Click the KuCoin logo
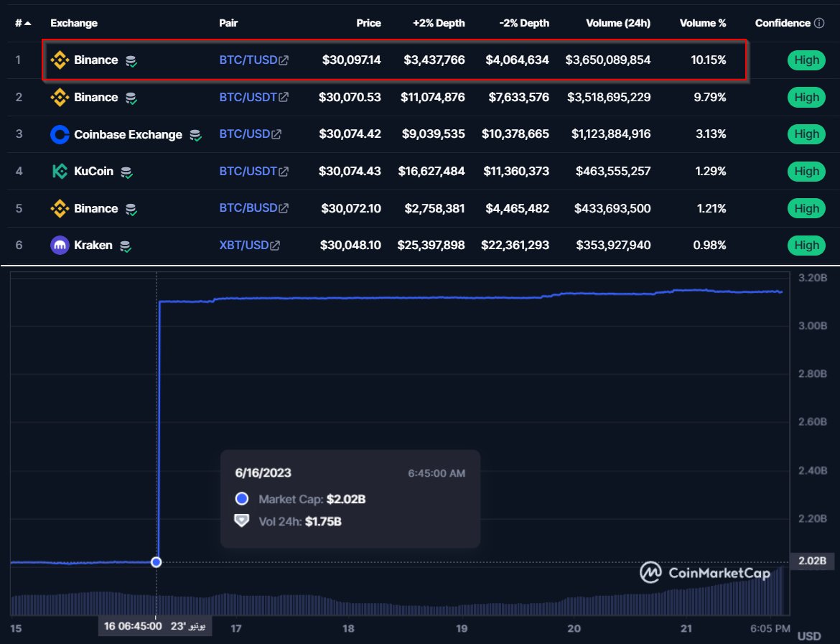 [60, 172]
